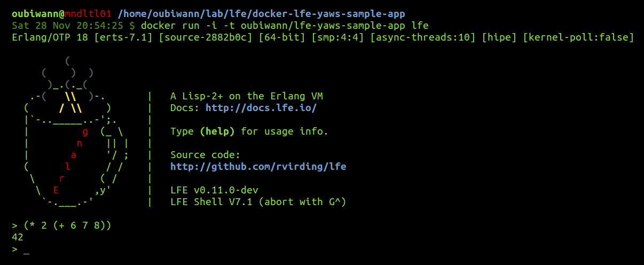
Task: Click the blinking cursor at the prompt
Action: 26,249
